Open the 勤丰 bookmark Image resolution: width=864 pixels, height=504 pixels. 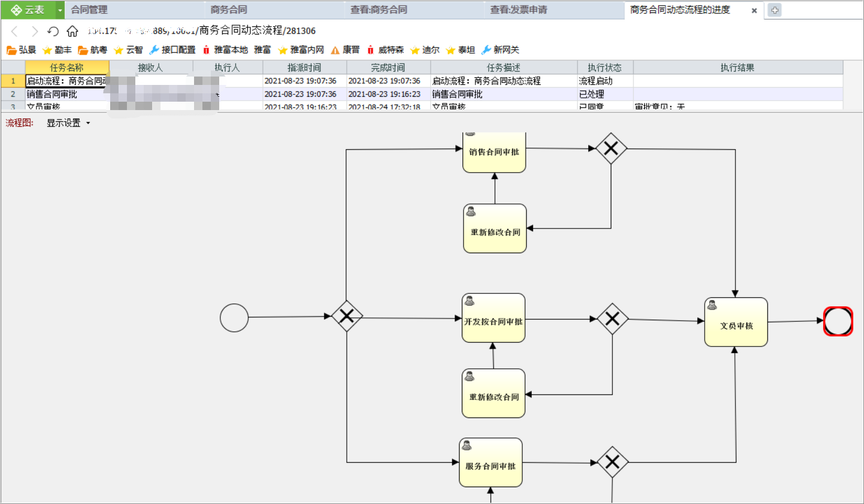tap(57, 50)
